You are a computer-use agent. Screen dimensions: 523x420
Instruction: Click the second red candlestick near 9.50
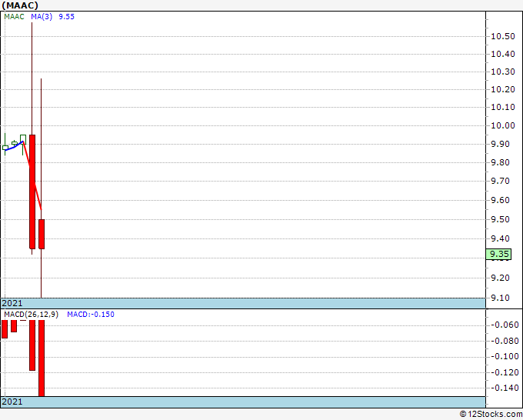(42, 234)
